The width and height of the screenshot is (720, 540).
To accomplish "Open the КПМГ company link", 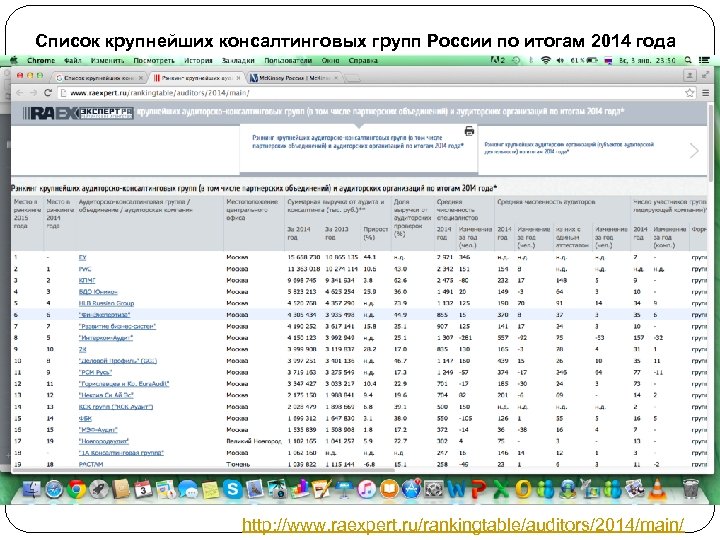I will [87, 281].
